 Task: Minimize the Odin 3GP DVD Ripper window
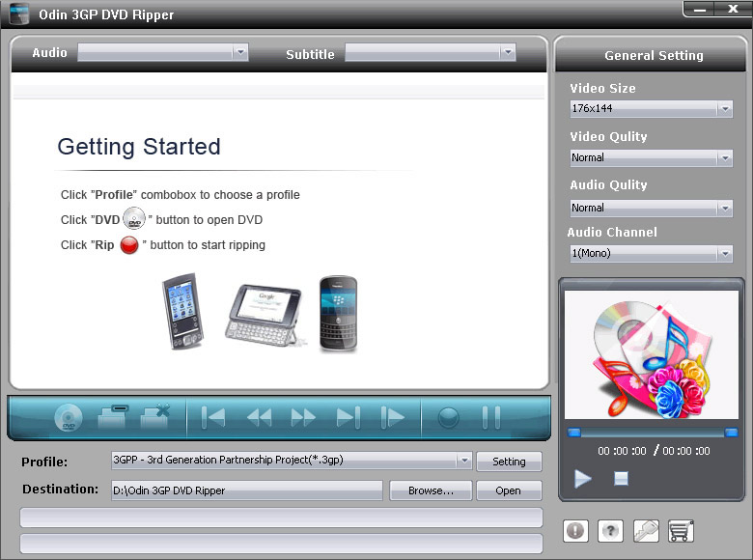click(x=700, y=9)
